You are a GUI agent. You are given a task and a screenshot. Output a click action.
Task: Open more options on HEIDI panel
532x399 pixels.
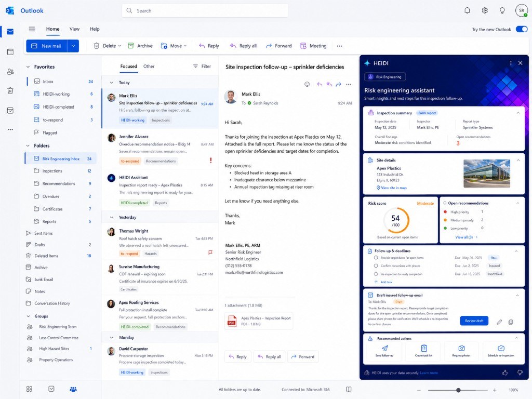click(x=511, y=63)
